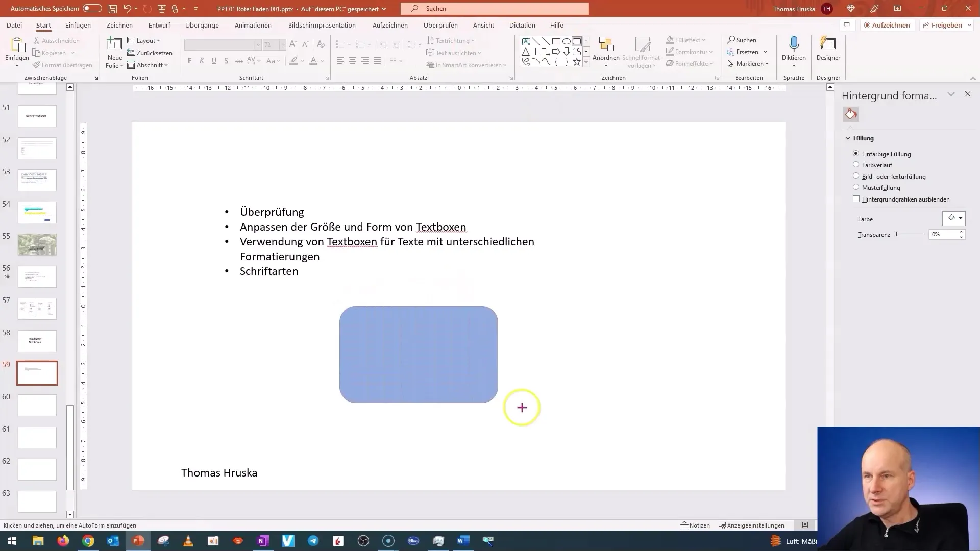This screenshot has width=980, height=551.
Task: Toggle Hintergrundgrafiken ausblenden checkbox
Action: tap(856, 198)
